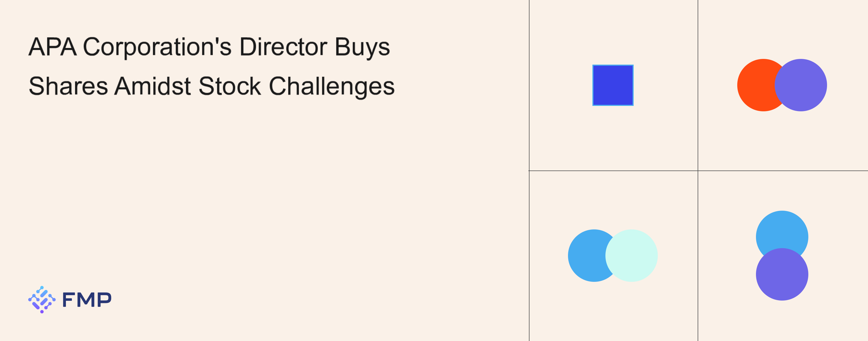Click the word 'Buys' in the headline

tap(362, 47)
